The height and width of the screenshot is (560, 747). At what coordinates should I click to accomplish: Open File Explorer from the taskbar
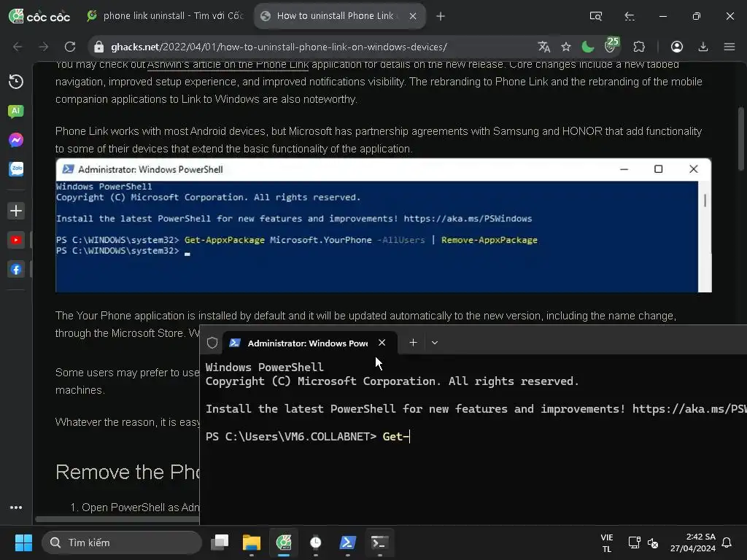252,542
